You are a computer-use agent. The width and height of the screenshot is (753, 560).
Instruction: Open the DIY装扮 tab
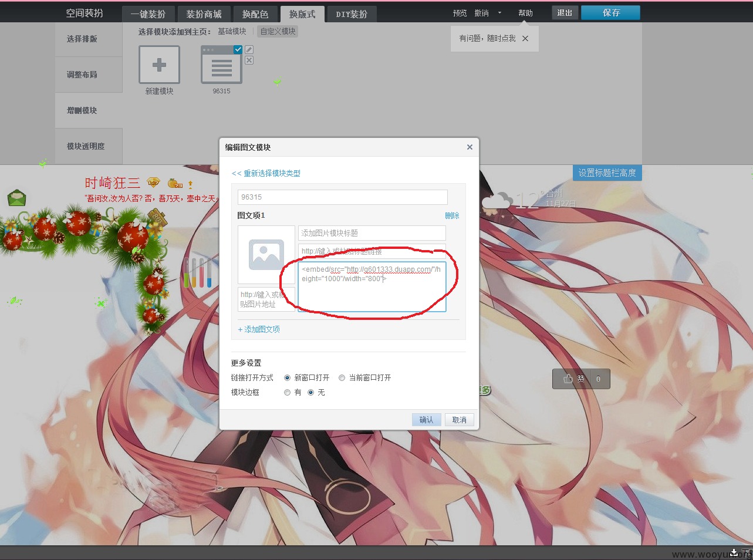pyautogui.click(x=352, y=14)
